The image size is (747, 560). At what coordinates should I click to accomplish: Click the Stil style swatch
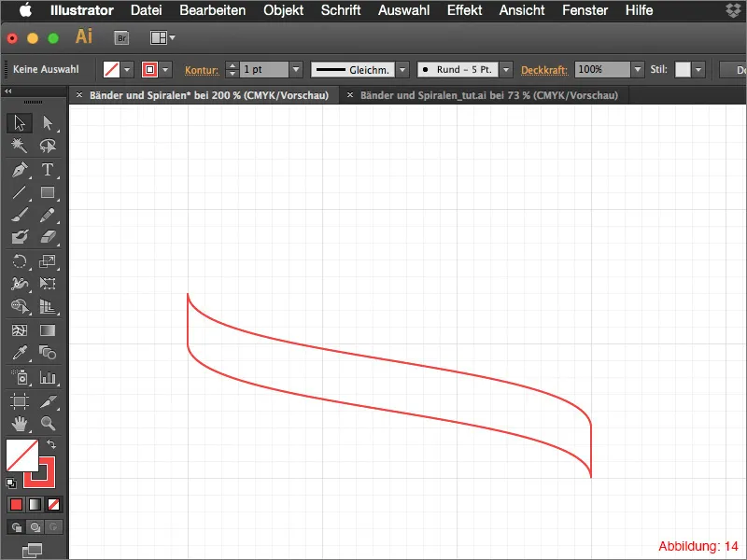click(x=683, y=69)
